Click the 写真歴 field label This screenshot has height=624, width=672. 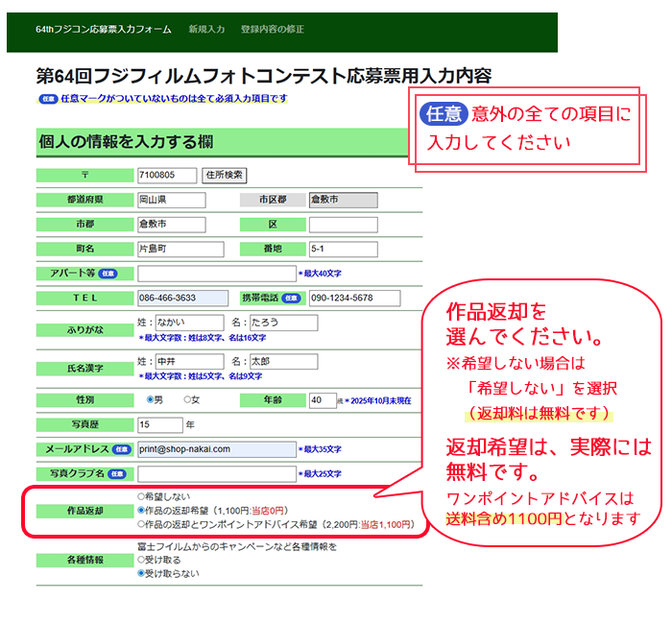tap(84, 424)
